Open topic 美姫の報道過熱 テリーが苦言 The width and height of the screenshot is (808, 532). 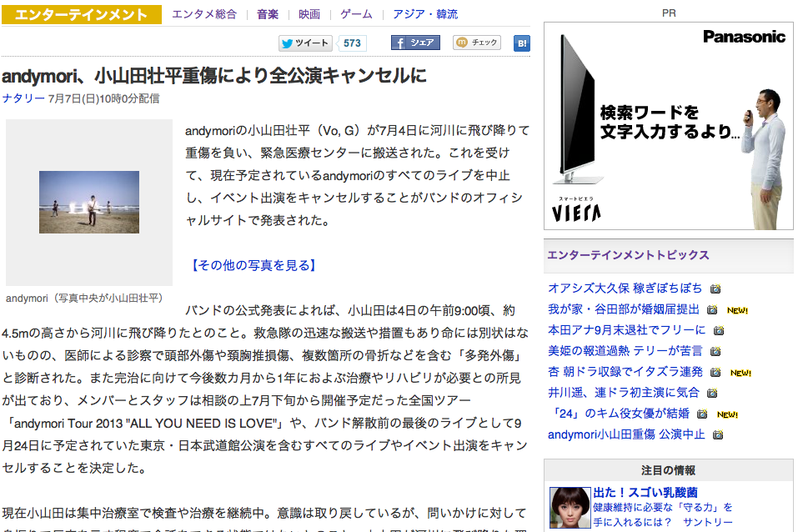(625, 351)
